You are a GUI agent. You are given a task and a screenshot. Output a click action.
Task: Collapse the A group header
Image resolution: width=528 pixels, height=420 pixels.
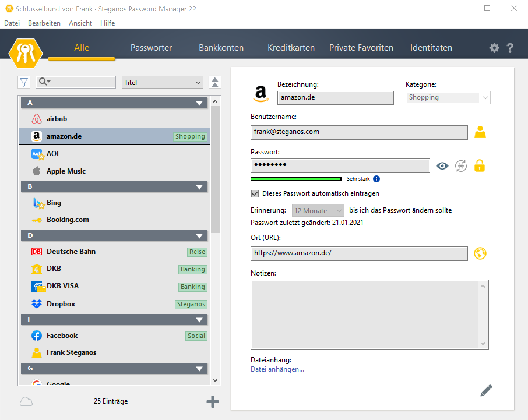coord(114,103)
